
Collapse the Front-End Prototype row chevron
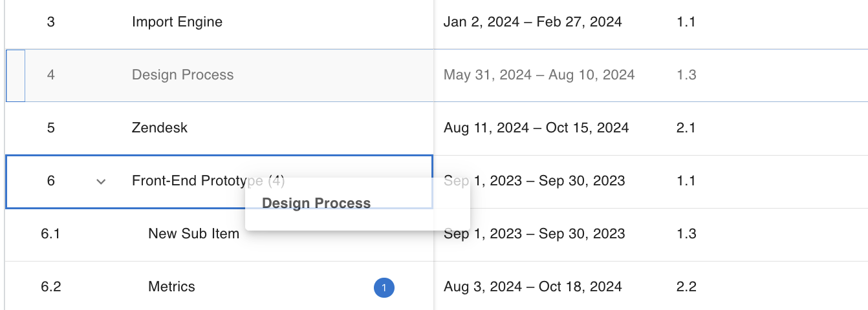[101, 181]
